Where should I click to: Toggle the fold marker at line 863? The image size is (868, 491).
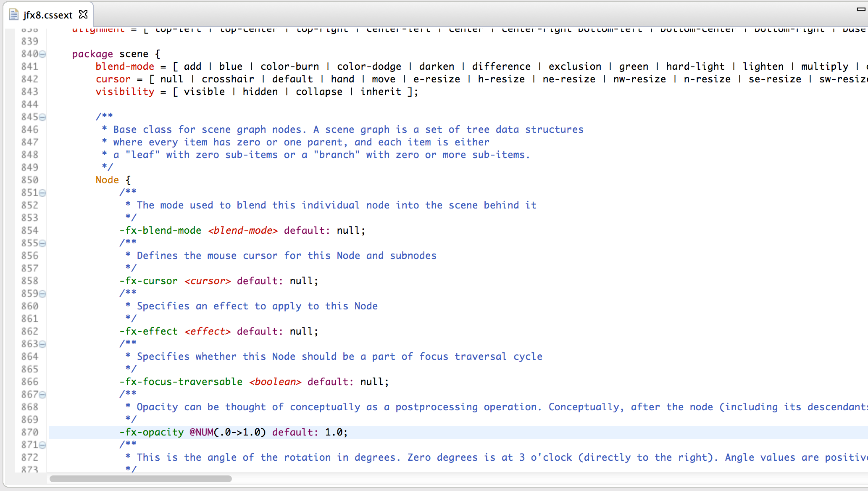pyautogui.click(x=43, y=344)
